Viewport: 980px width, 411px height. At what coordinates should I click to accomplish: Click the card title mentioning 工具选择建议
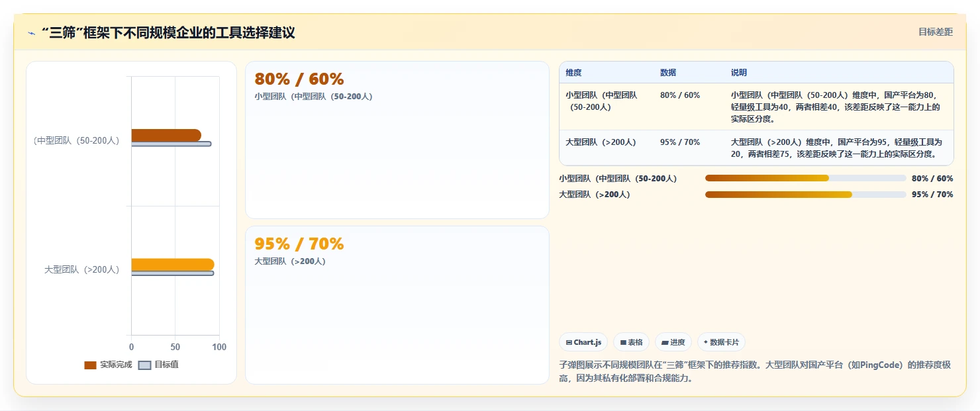[x=168, y=32]
